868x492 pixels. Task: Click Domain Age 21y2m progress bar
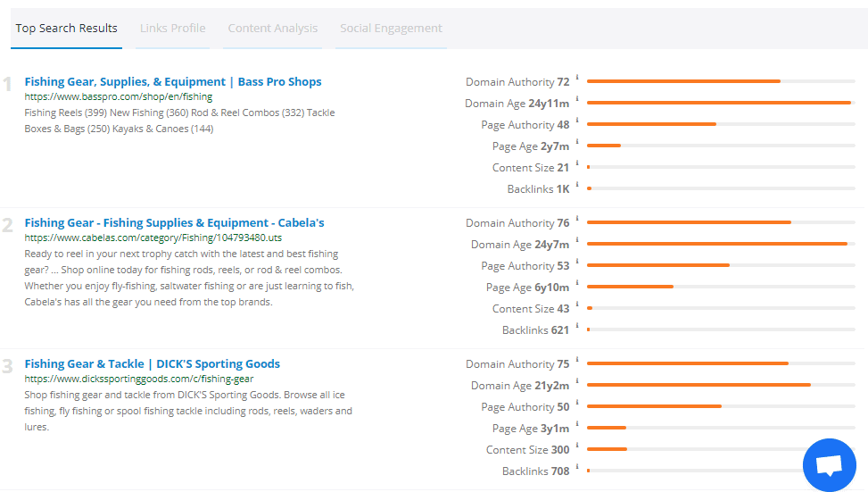(721, 385)
